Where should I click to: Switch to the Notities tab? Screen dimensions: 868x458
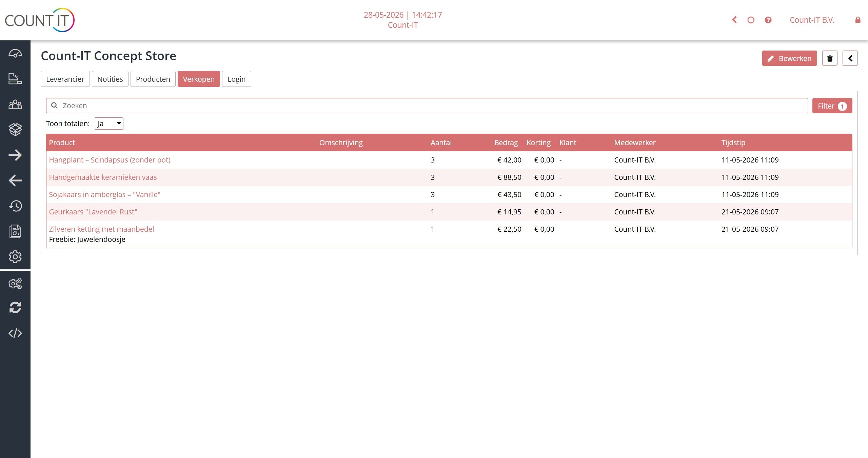110,79
